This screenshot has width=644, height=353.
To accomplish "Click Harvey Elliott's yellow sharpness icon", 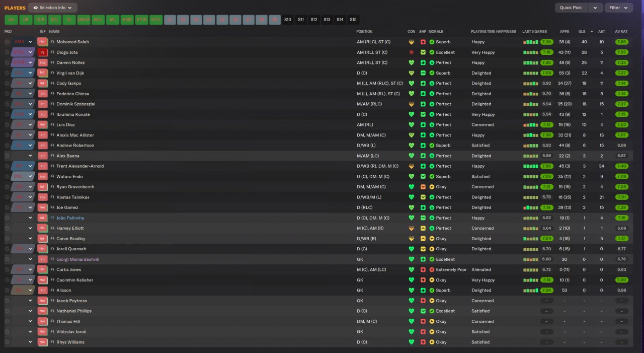I will pos(423,228).
